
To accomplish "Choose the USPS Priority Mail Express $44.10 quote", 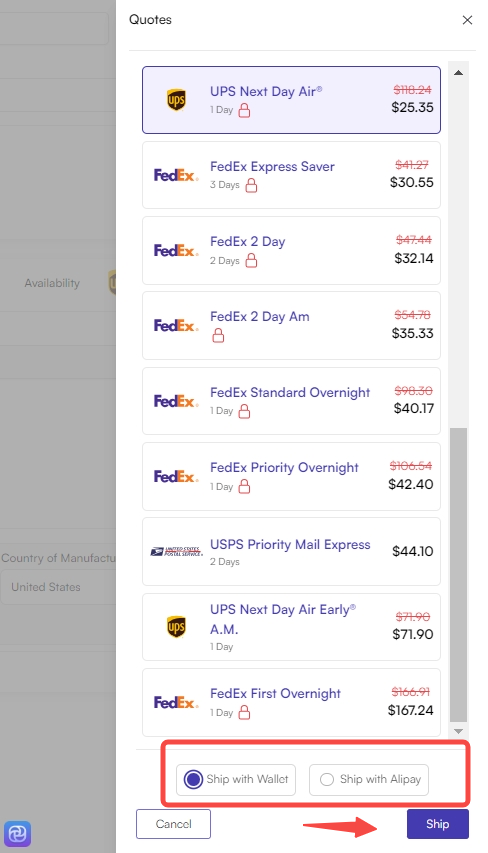I will pos(291,552).
